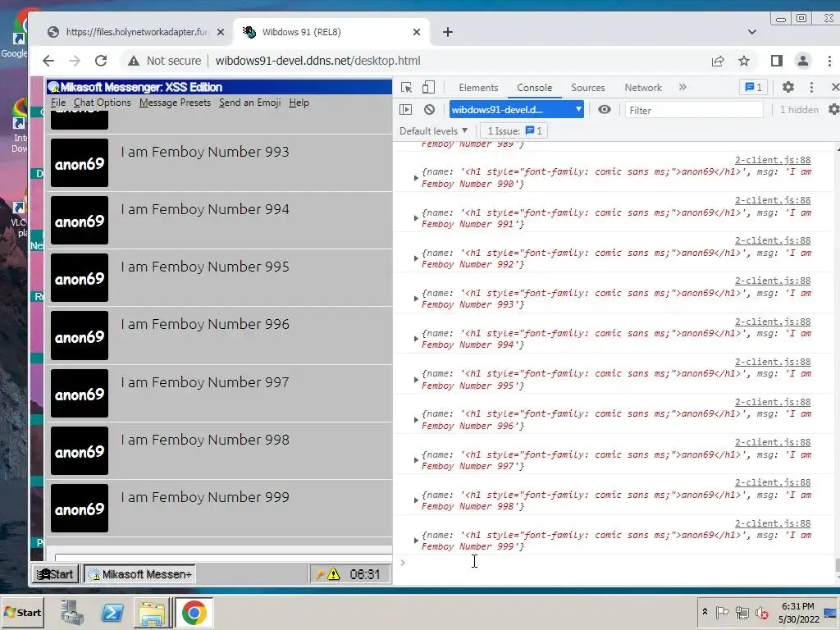Open the tab search chevron

[x=752, y=32]
